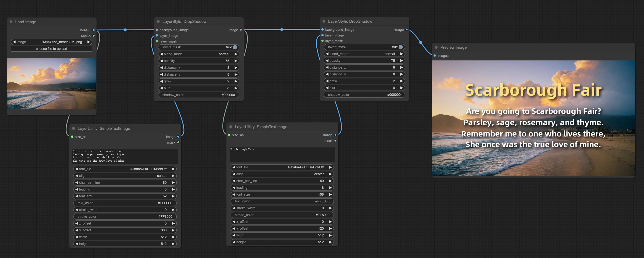The height and width of the screenshot is (258, 644).
Task: Click the Preview Image node title
Action: [453, 47]
